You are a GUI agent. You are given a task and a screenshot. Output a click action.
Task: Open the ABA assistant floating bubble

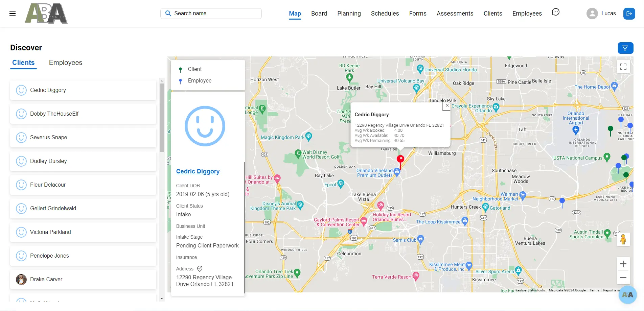tap(627, 295)
